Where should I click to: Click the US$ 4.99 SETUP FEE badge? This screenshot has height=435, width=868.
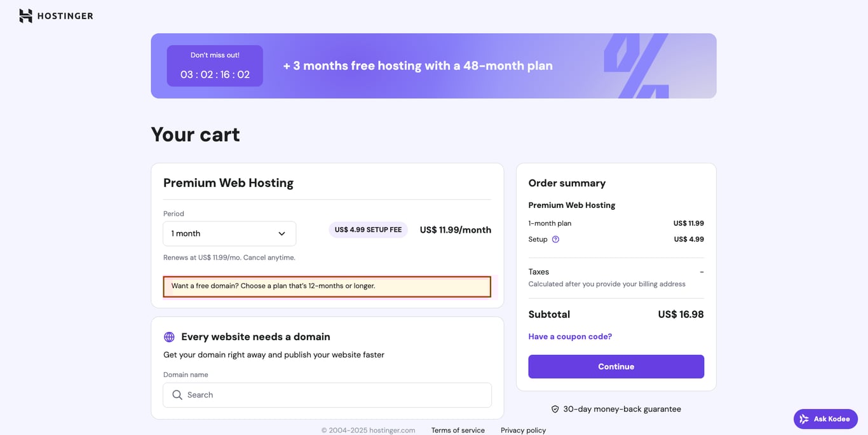[x=368, y=230]
